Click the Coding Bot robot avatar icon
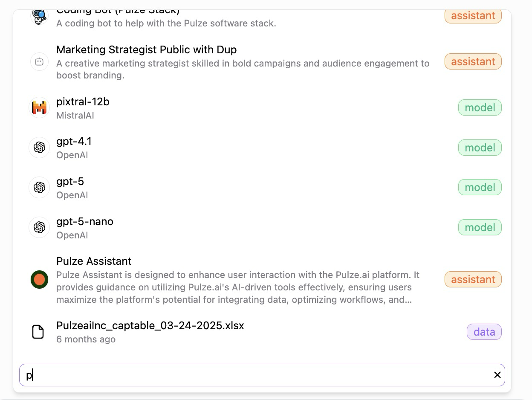The width and height of the screenshot is (532, 400). coord(39,16)
